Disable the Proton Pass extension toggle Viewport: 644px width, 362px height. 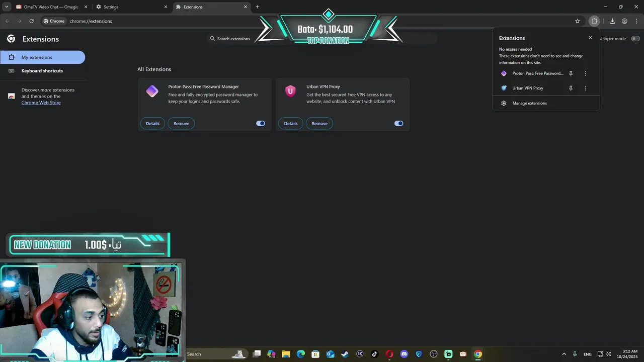(261, 123)
